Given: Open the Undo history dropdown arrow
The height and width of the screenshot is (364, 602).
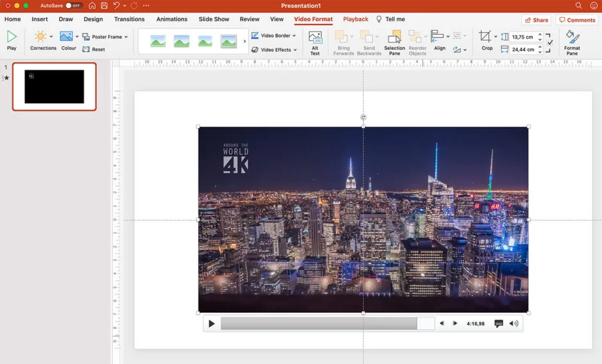Looking at the screenshot, I should (125, 6).
